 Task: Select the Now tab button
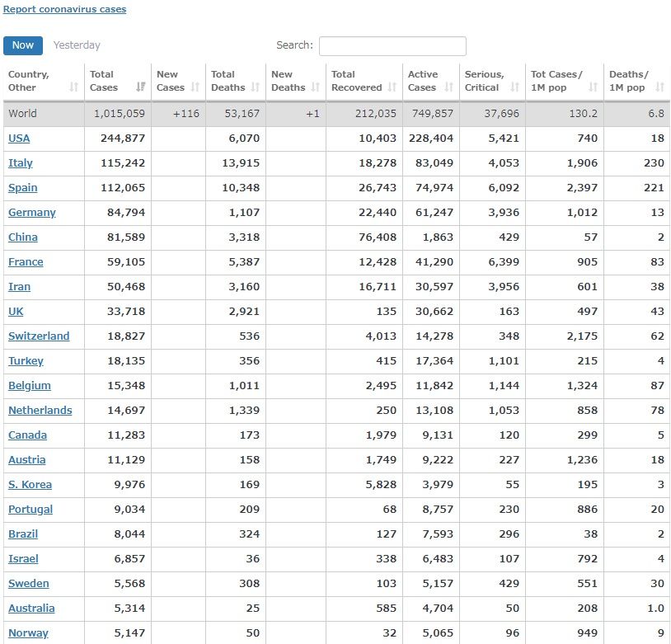pyautogui.click(x=23, y=45)
